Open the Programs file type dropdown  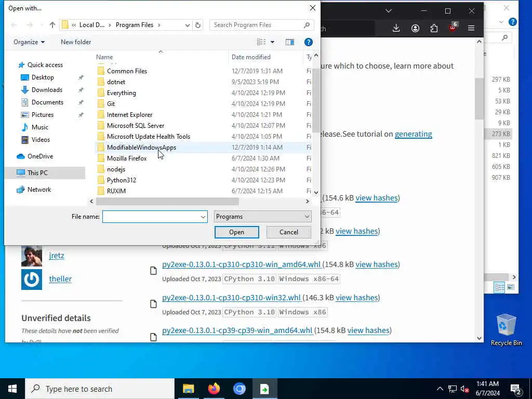pyautogui.click(x=262, y=217)
